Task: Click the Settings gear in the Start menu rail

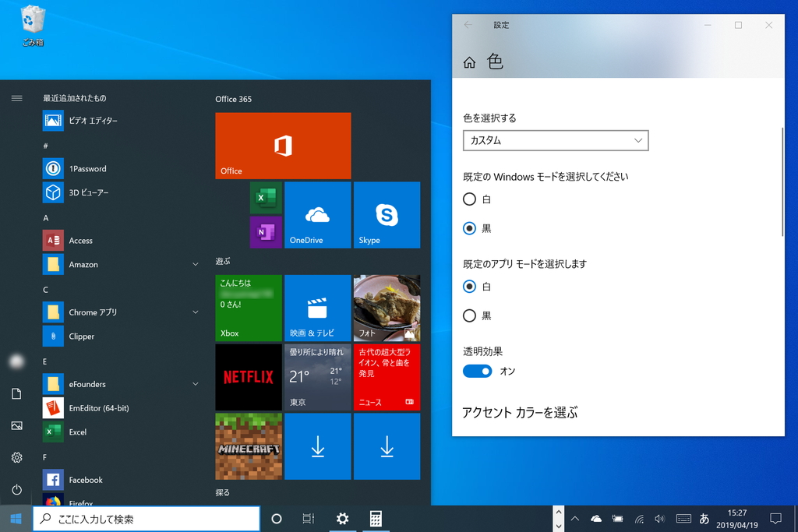Action: (x=16, y=458)
